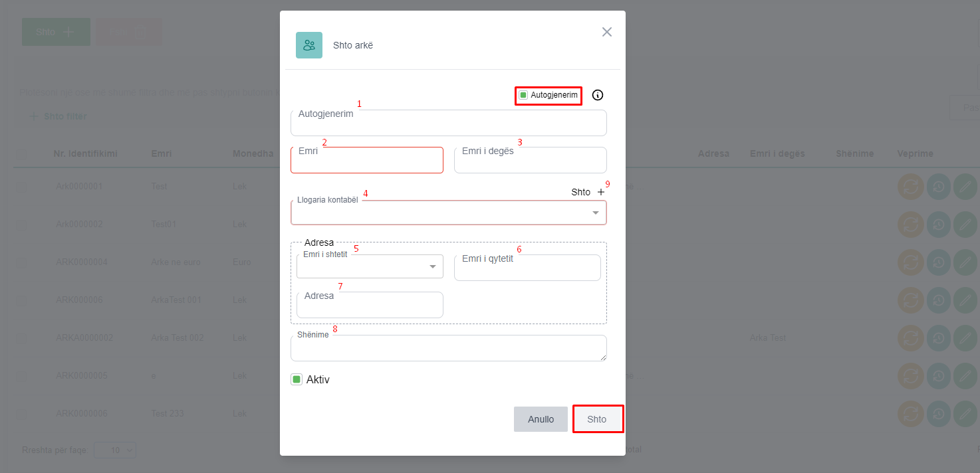
Task: Click the refresh icon for ARK0000005
Action: [x=910, y=376]
